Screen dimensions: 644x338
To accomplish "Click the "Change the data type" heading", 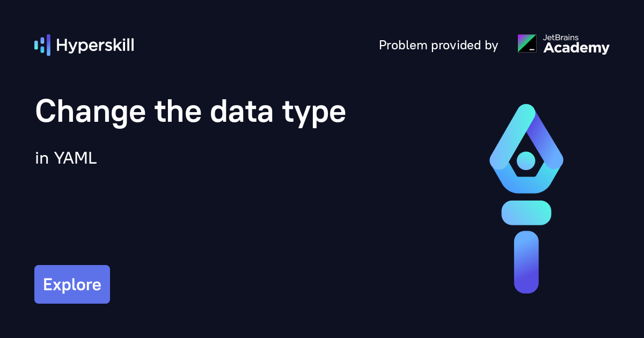I will (x=191, y=112).
